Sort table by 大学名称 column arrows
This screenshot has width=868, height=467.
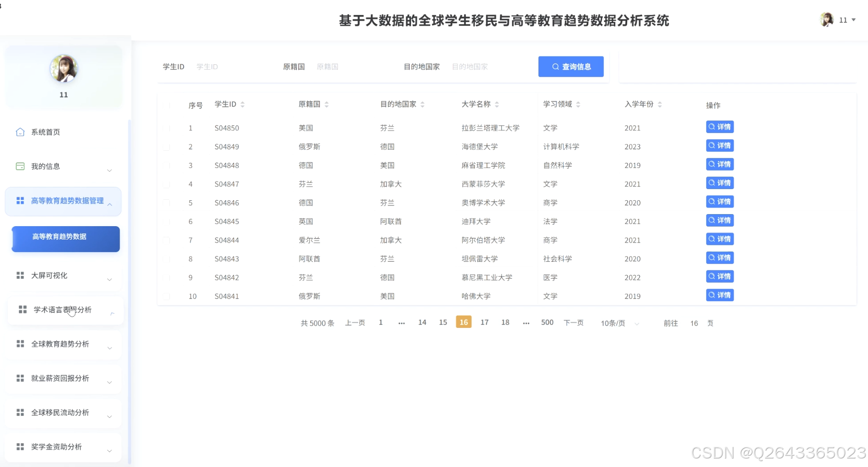tap(497, 104)
